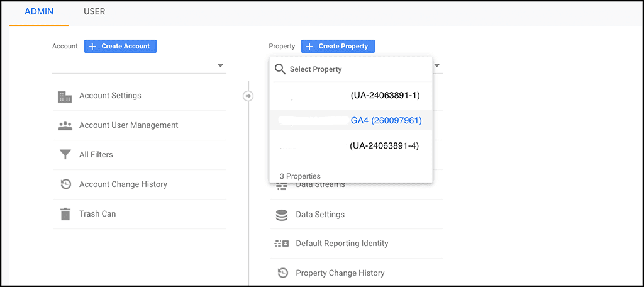Click the Data Settings database icon
Screen dimensions: 644x287
click(282, 215)
